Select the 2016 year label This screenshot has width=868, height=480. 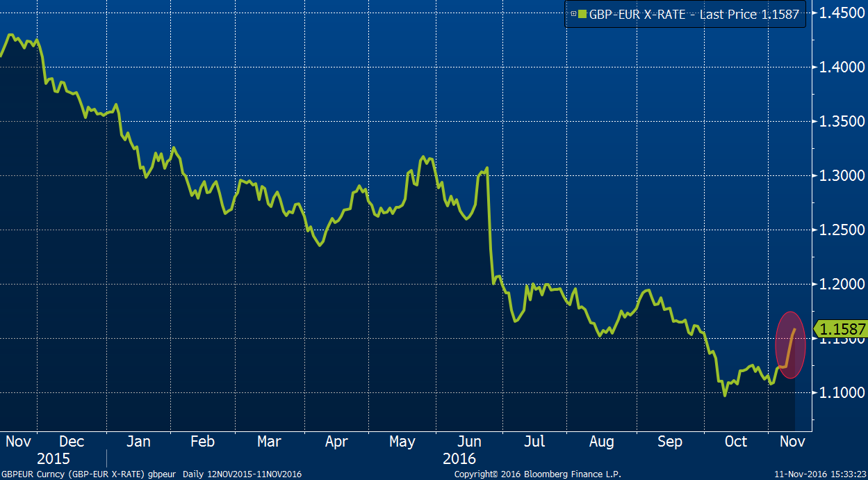459,459
